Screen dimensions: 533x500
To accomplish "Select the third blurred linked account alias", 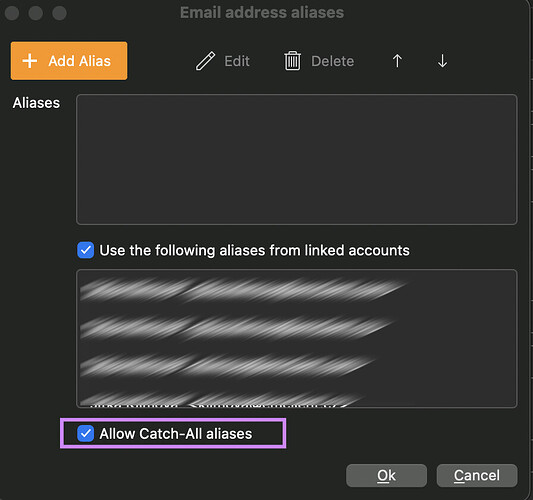I will (228, 365).
